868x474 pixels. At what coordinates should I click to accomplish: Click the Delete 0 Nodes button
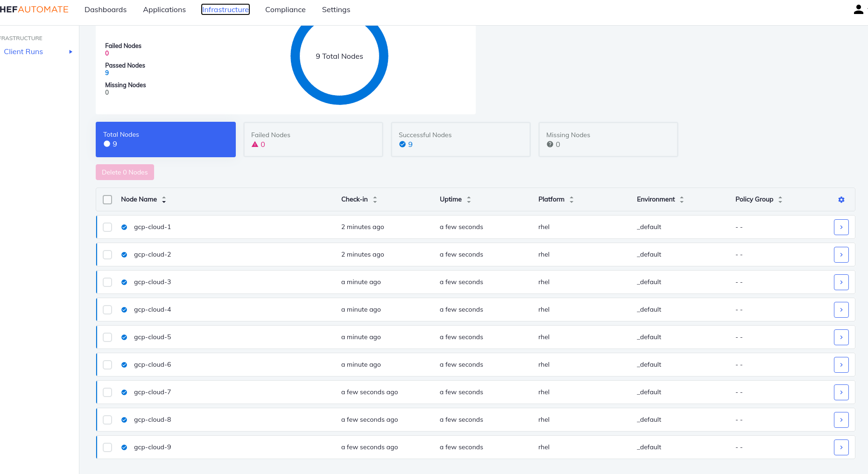[x=125, y=172]
